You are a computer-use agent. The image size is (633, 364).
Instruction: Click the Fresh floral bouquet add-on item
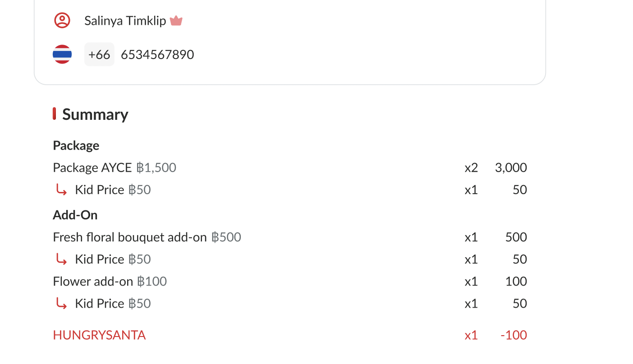[x=130, y=237]
